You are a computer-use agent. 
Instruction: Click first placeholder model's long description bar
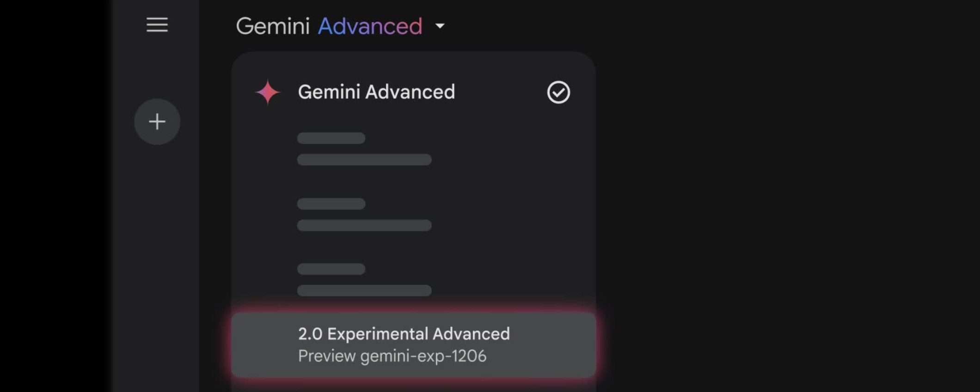(x=364, y=160)
